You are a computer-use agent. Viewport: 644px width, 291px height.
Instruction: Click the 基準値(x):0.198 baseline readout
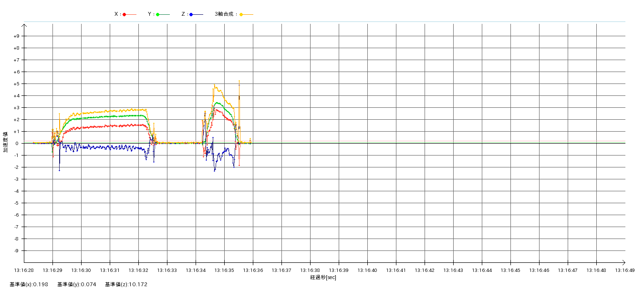[x=29, y=285]
